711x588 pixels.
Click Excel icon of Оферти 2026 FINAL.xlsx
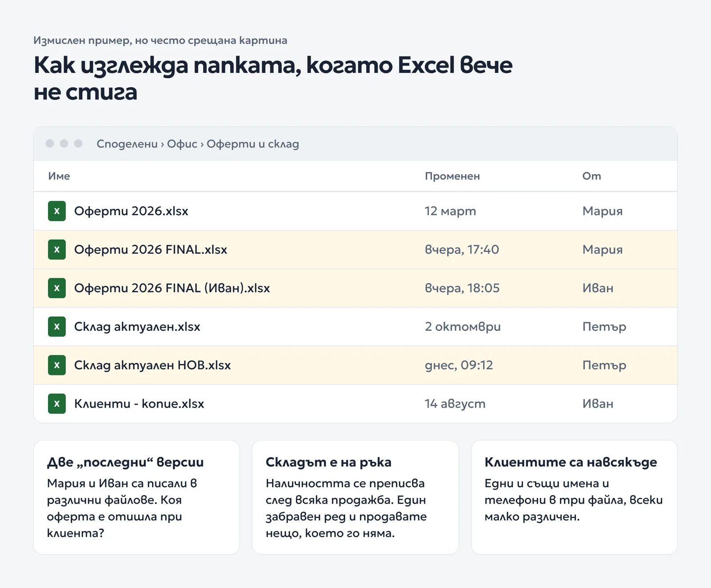pyautogui.click(x=57, y=250)
